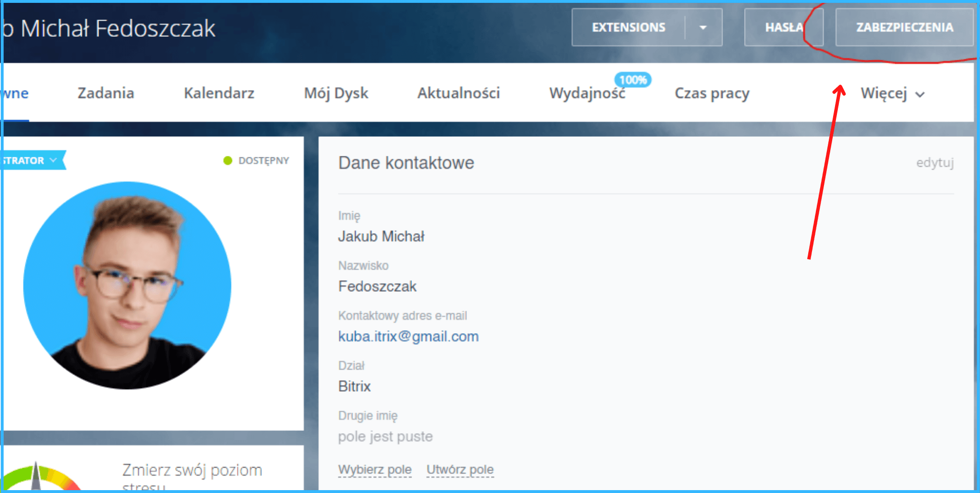Click the EXTENSIONS button
The width and height of the screenshot is (980, 493).
click(x=628, y=28)
